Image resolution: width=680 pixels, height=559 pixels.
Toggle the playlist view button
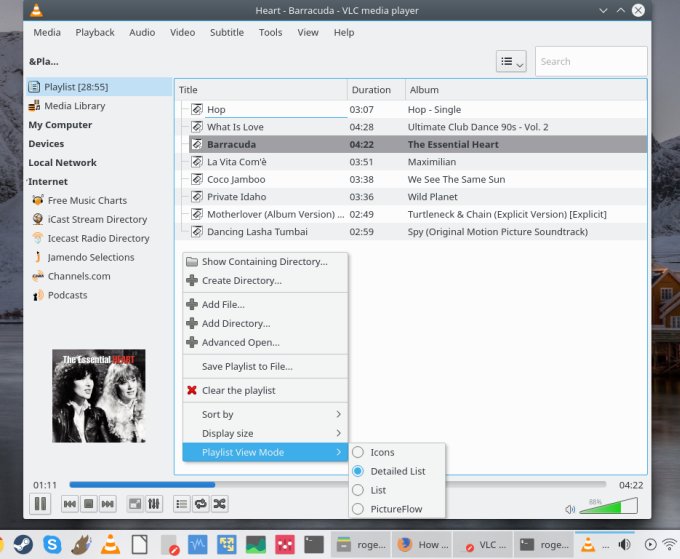[181, 504]
